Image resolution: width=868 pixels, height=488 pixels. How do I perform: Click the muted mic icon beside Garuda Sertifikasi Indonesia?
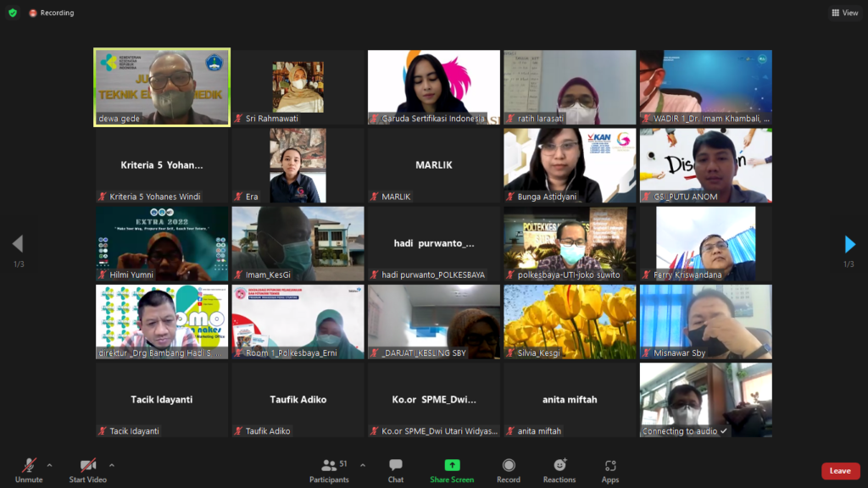375,119
